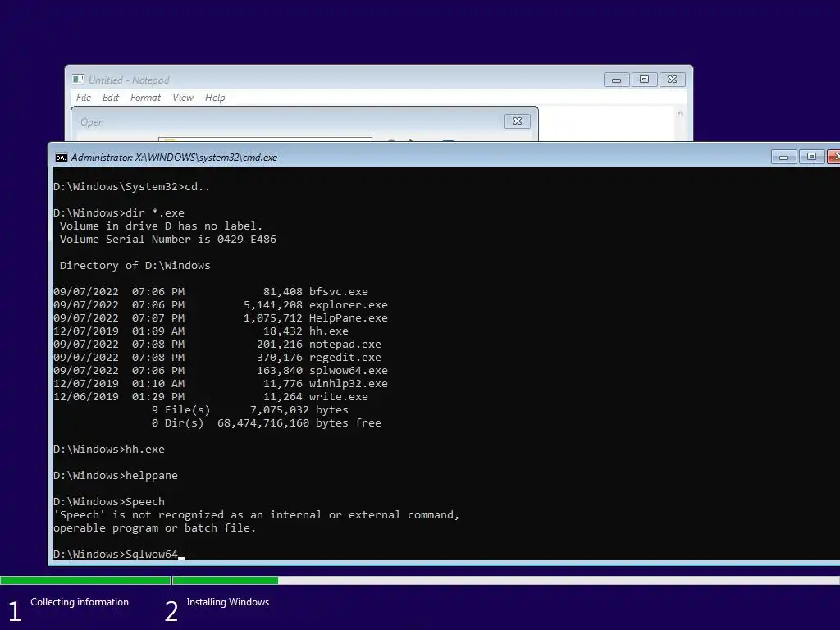Click the 'Directory of D:\Windows' line
The image size is (840, 630).
point(135,266)
